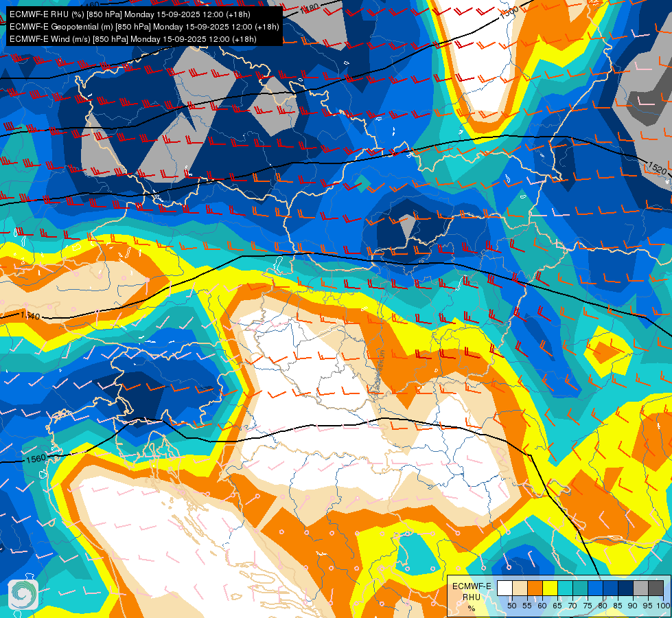Viewport: 672px width, 618px height.
Task: Click the 1480 geopotential contour label
Action: pos(309,8)
